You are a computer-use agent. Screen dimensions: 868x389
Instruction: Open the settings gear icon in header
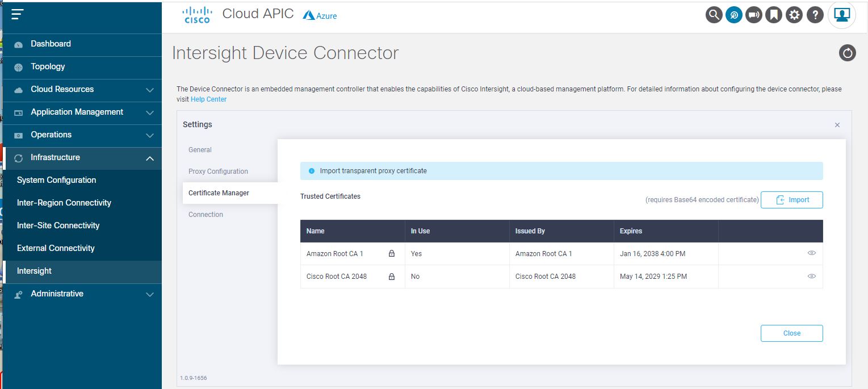(x=794, y=15)
